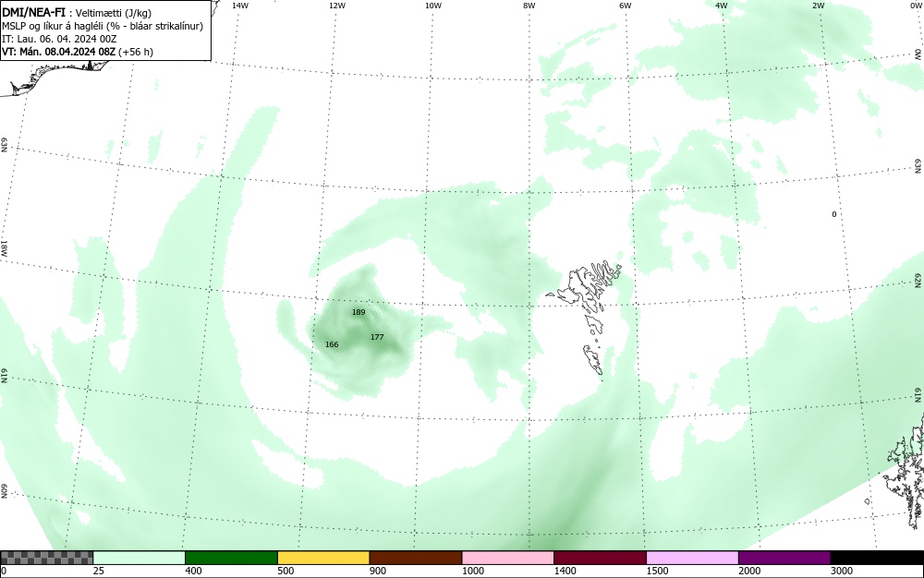The image size is (924, 578).
Task: Click the 10W longitude label
Action: [433, 6]
